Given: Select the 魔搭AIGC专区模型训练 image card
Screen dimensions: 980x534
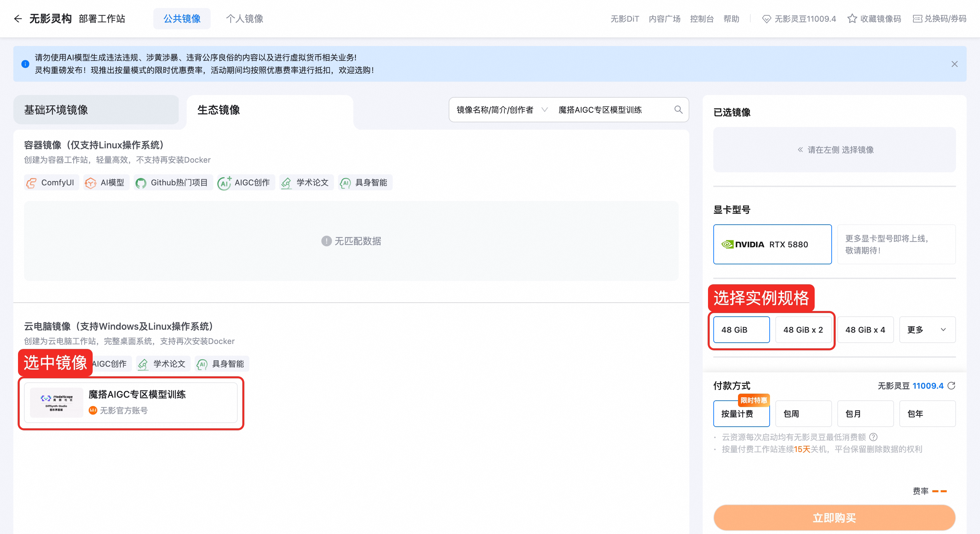Looking at the screenshot, I should (131, 403).
